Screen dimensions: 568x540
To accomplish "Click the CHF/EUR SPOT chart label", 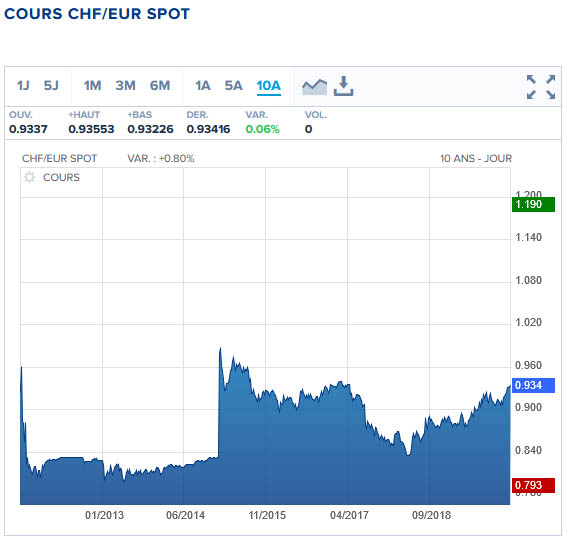I will [x=59, y=159].
